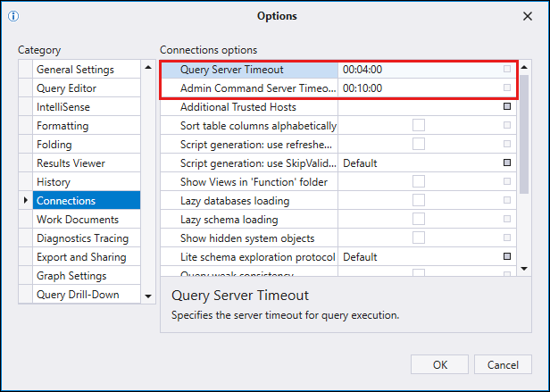Close the Options dialog with the X
Image resolution: width=550 pixels, height=392 pixels.
(527, 16)
